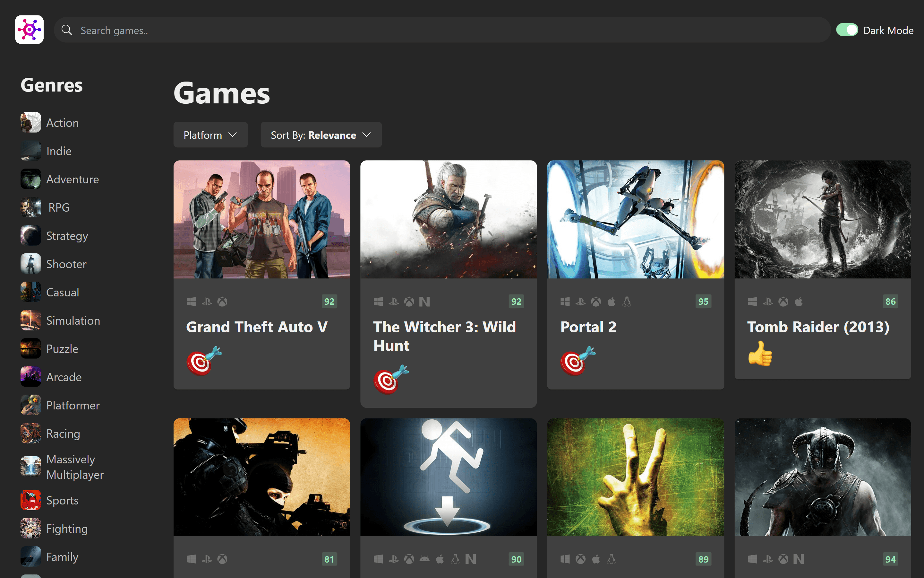Click The Witcher 3: Wild Hunt title
924x578 pixels.
click(x=444, y=337)
